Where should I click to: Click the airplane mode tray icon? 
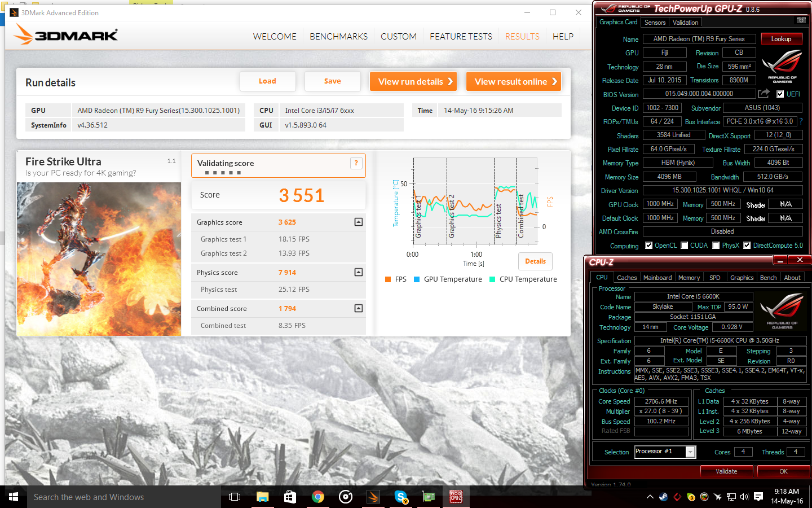click(x=717, y=497)
